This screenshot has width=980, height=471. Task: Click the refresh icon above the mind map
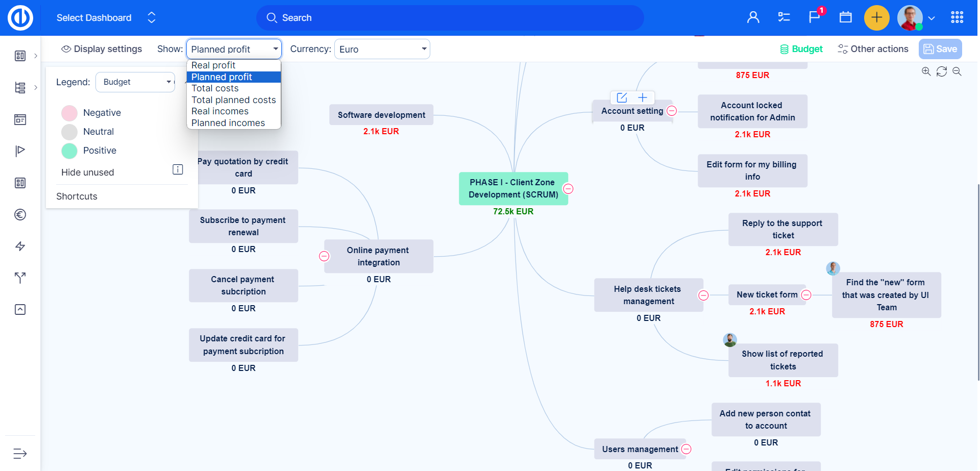pos(942,71)
